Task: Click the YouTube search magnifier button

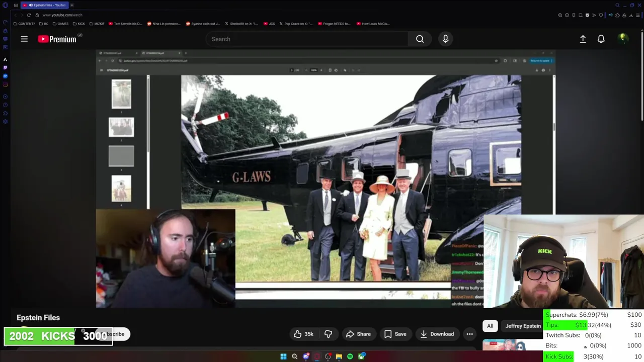Action: pyautogui.click(x=420, y=39)
